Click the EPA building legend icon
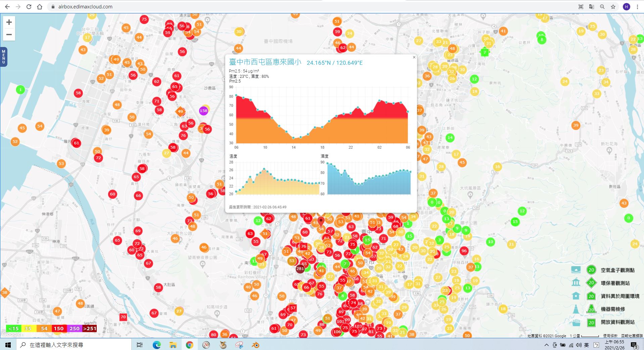This screenshot has height=350, width=644. pos(576,283)
